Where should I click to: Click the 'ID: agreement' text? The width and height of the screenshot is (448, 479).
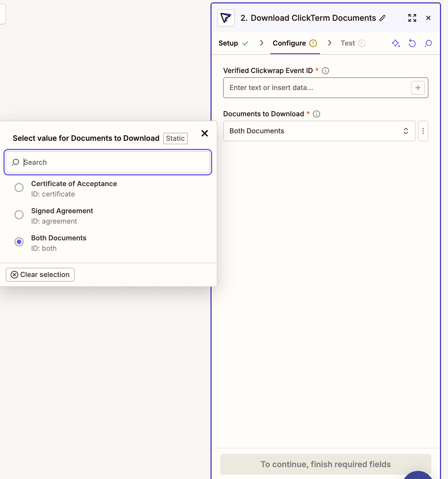point(54,221)
